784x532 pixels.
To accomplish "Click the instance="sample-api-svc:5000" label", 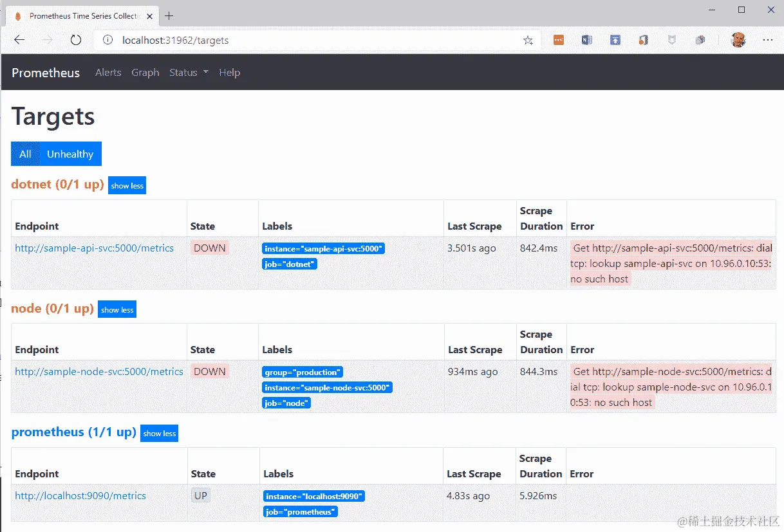I will tap(323, 248).
